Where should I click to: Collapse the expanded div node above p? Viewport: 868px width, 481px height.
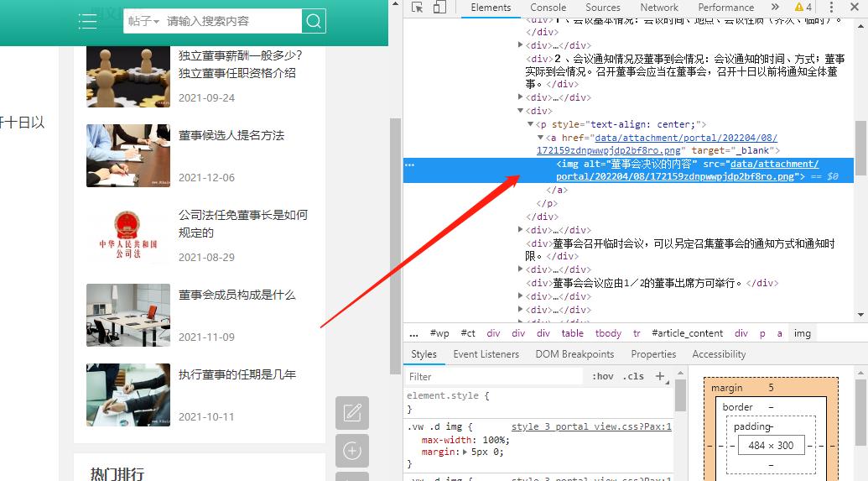(x=520, y=111)
